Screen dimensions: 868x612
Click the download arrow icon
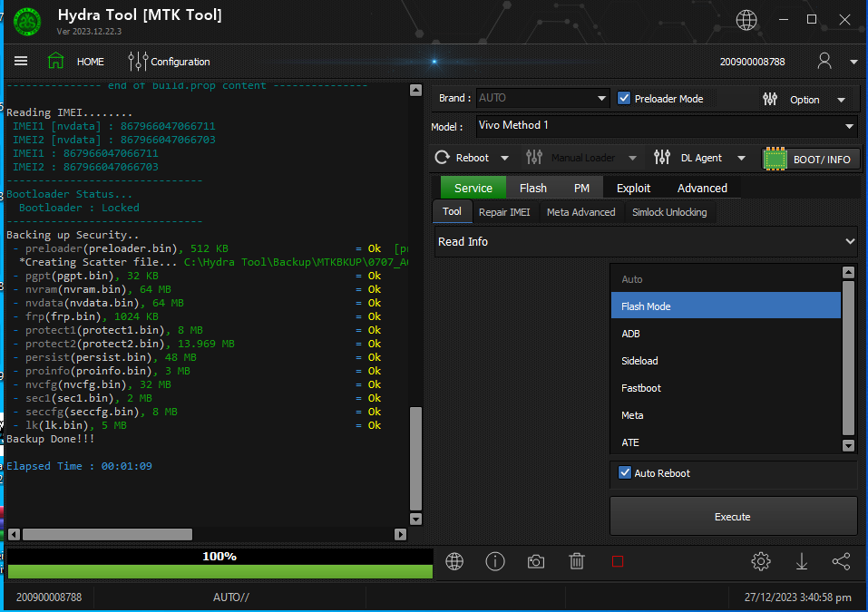click(x=802, y=561)
